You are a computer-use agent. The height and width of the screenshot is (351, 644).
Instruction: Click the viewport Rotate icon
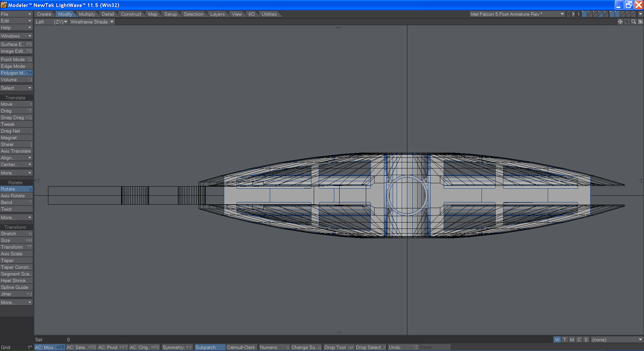(627, 21)
